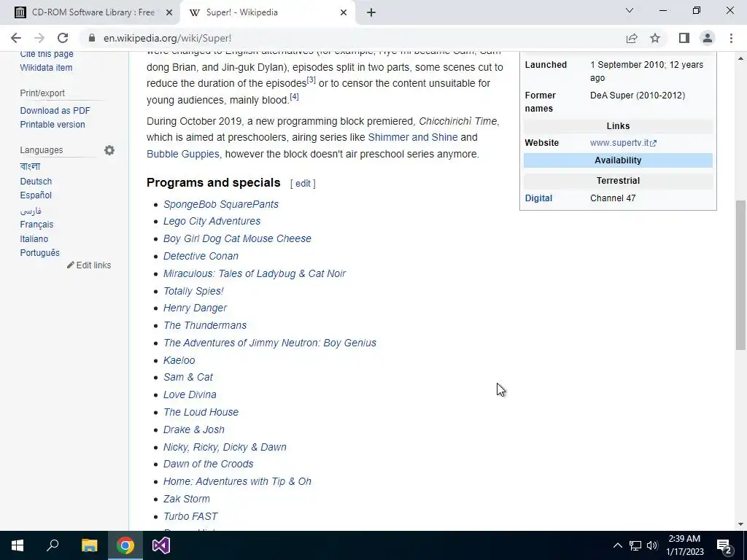
Task: Open language settings gear icon
Action: (109, 150)
